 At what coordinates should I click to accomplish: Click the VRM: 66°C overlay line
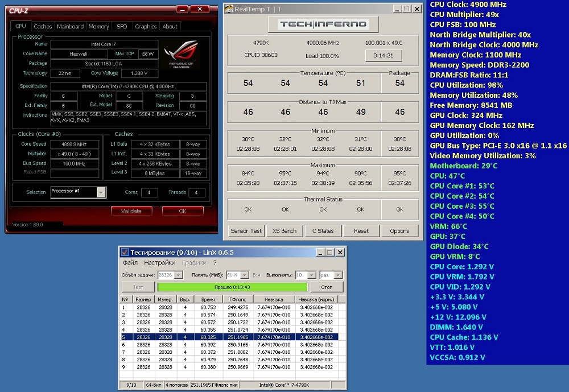coord(448,226)
